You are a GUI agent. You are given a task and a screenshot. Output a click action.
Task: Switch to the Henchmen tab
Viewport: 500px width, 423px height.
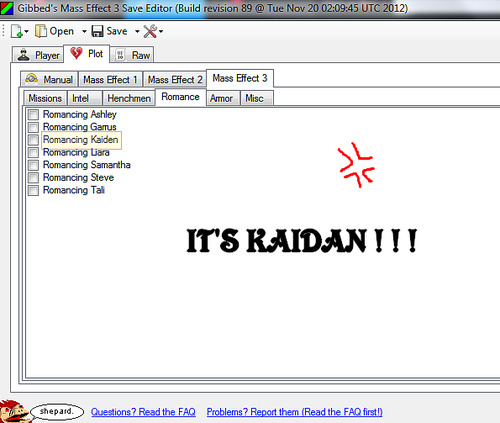(x=129, y=98)
